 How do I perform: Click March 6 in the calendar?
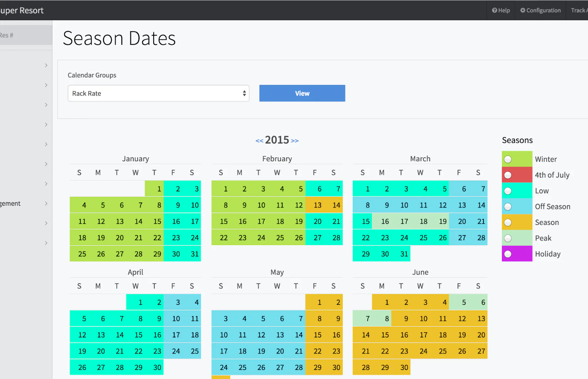tap(459, 189)
